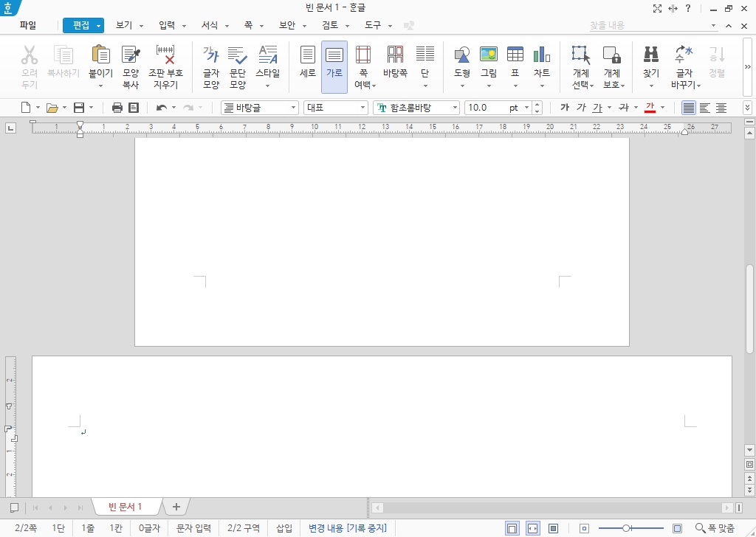The width and height of the screenshot is (756, 537).
Task: Click the 찾기 binoculars find icon
Action: coord(651,55)
